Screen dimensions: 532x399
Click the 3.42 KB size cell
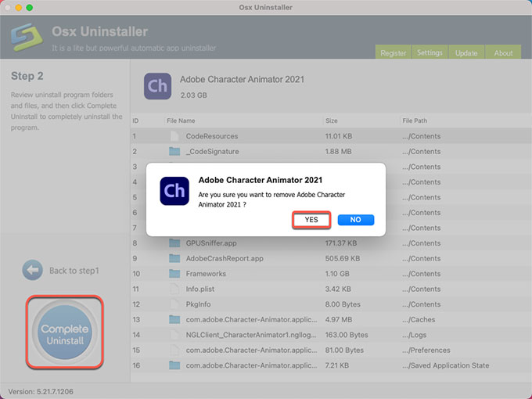[338, 289]
